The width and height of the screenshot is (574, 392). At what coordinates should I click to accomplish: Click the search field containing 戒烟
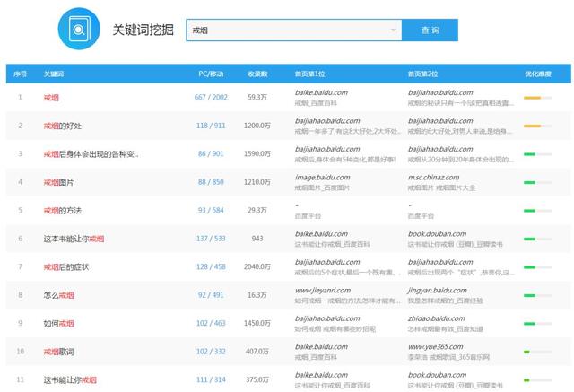[287, 30]
